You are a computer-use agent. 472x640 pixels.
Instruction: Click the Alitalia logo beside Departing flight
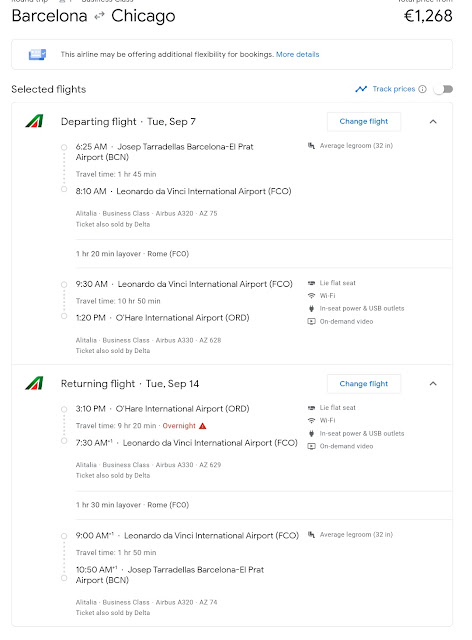point(34,121)
